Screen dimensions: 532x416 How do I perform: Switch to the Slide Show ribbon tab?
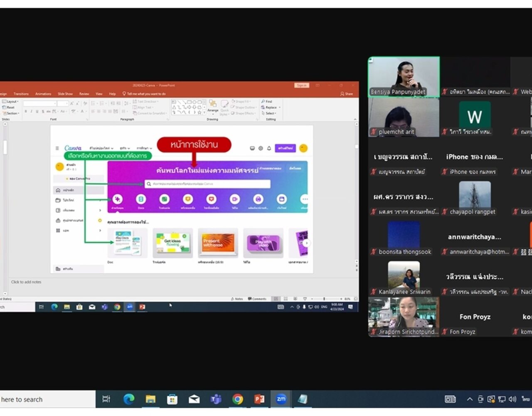[x=65, y=94]
